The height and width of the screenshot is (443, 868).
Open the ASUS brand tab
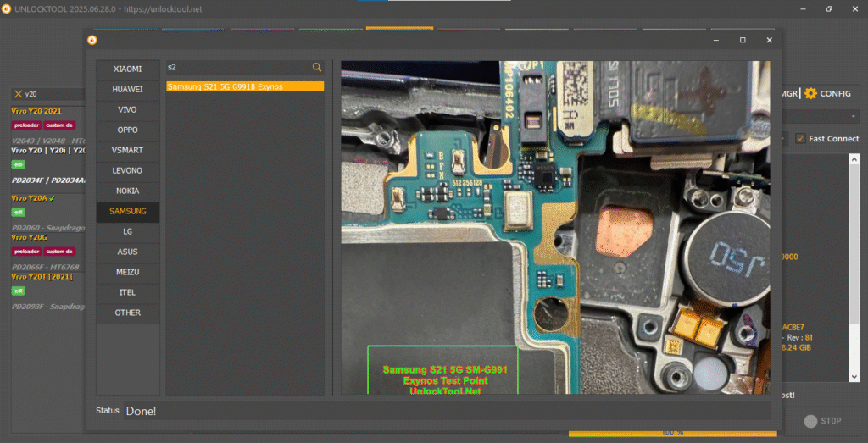(128, 252)
